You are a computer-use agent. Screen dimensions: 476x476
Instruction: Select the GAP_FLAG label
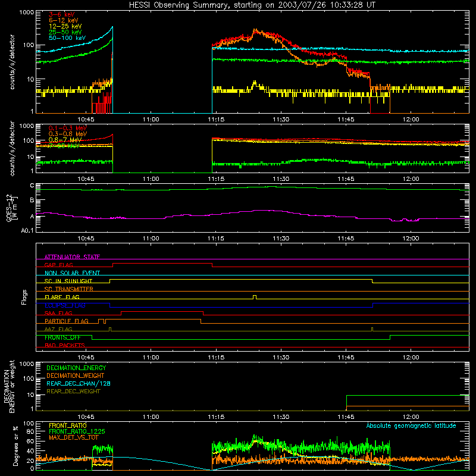tap(59, 265)
